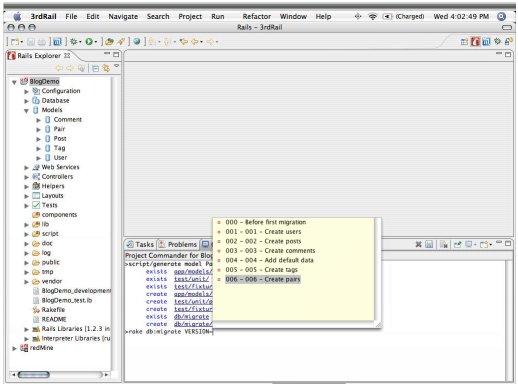Viewport: 518px width, 384px height.
Task: Select the README file
Action: point(54,319)
